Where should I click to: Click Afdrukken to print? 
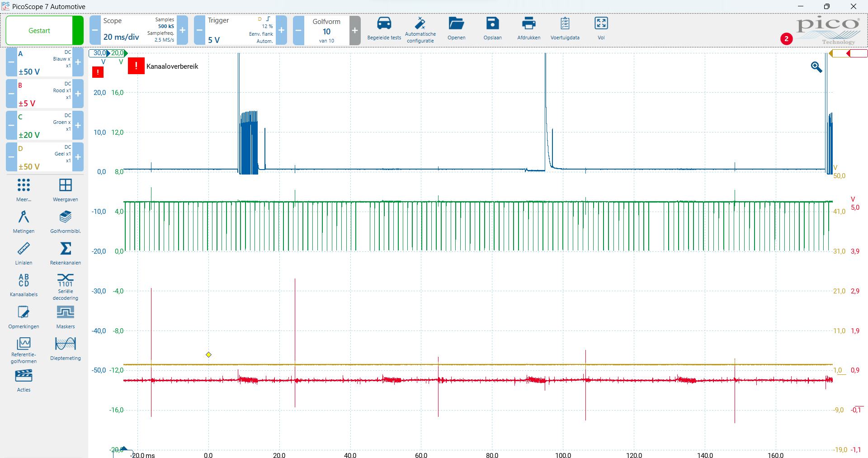(x=528, y=24)
